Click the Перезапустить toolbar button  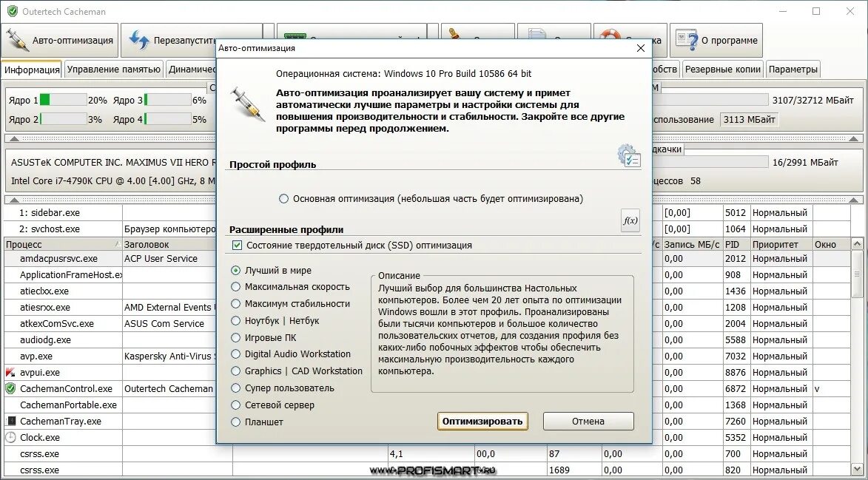tap(192, 41)
